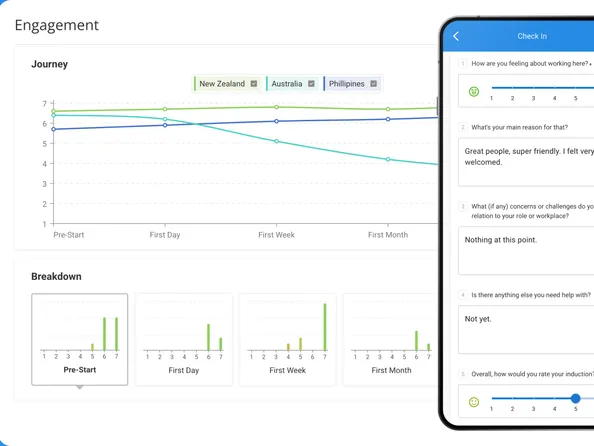Select the First Month breakdown card

[x=391, y=339]
